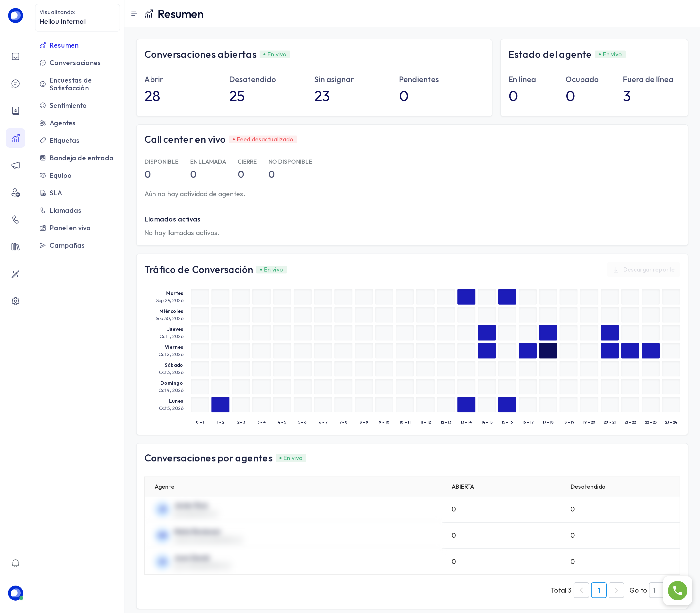700x613 pixels.
Task: Collapse sidebar with the hamburger icon
Action: [x=134, y=14]
